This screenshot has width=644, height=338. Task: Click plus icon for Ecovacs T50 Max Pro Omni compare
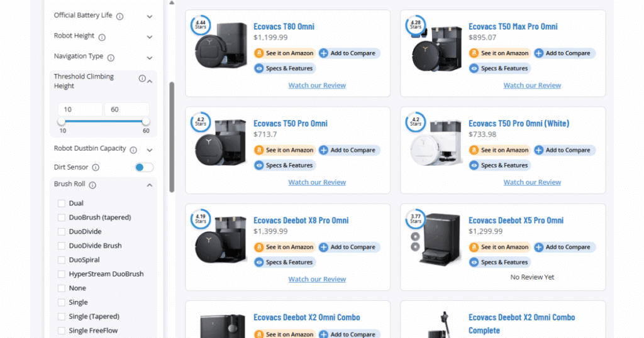pos(538,53)
